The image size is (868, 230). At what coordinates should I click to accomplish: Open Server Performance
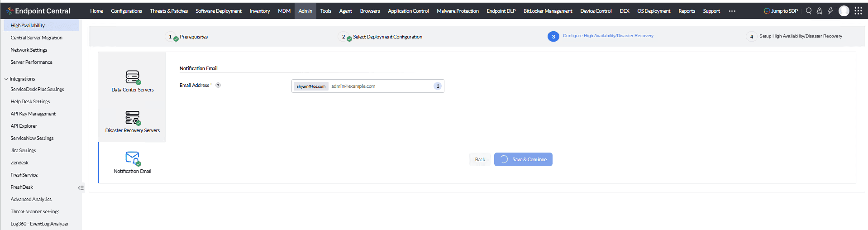(x=31, y=62)
